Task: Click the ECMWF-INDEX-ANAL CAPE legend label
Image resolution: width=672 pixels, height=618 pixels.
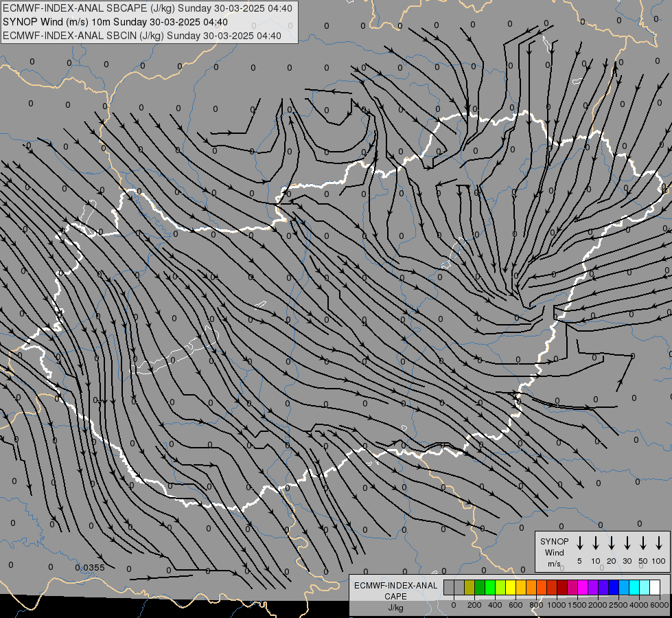Action: point(395,591)
